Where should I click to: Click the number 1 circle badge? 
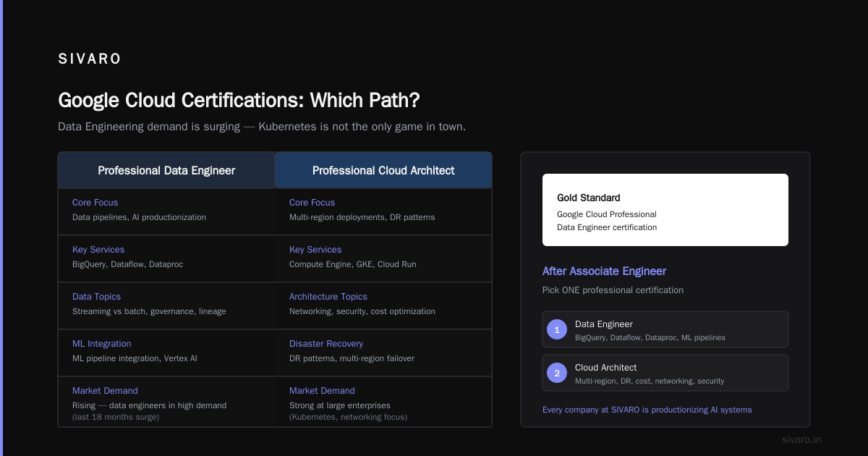click(x=557, y=329)
